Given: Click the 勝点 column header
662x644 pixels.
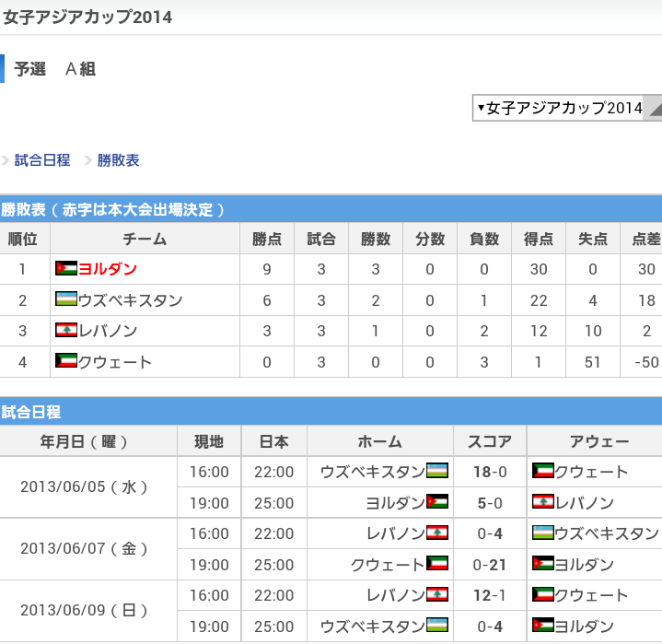Looking at the screenshot, I should [x=267, y=239].
